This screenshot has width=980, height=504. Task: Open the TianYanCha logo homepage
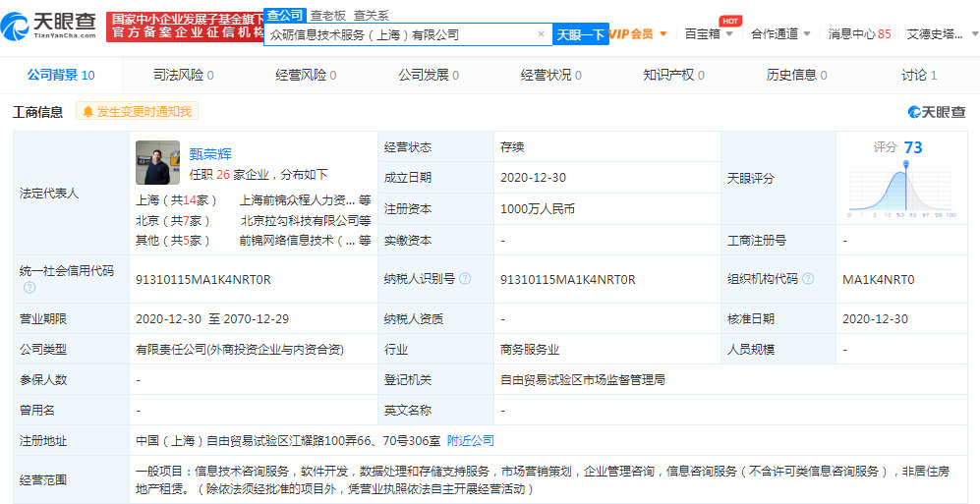coord(49,26)
